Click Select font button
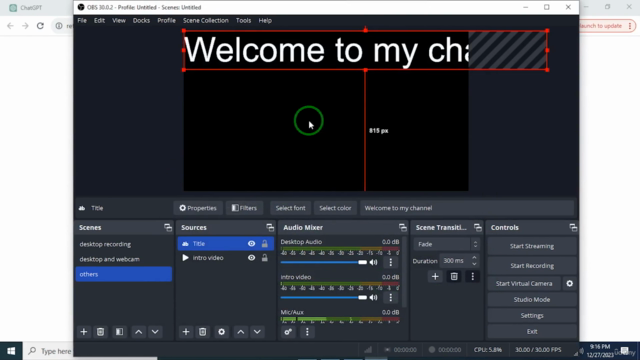The image size is (640, 360). tap(290, 208)
